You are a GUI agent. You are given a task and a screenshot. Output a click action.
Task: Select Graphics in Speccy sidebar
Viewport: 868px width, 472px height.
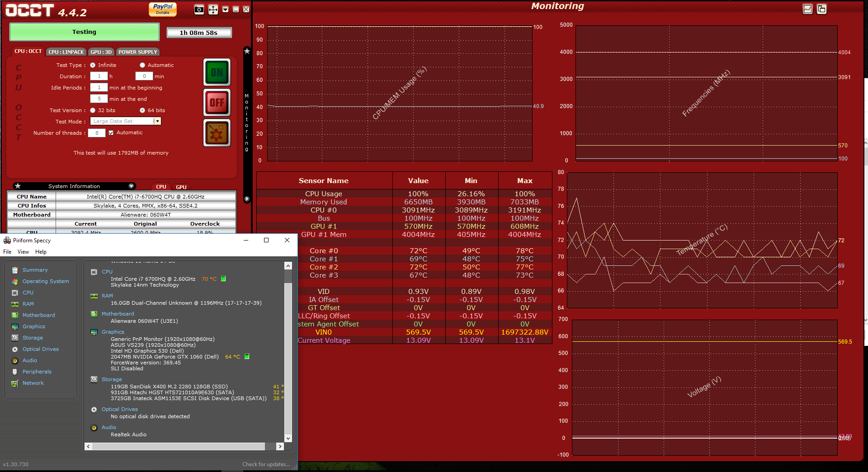coord(34,326)
